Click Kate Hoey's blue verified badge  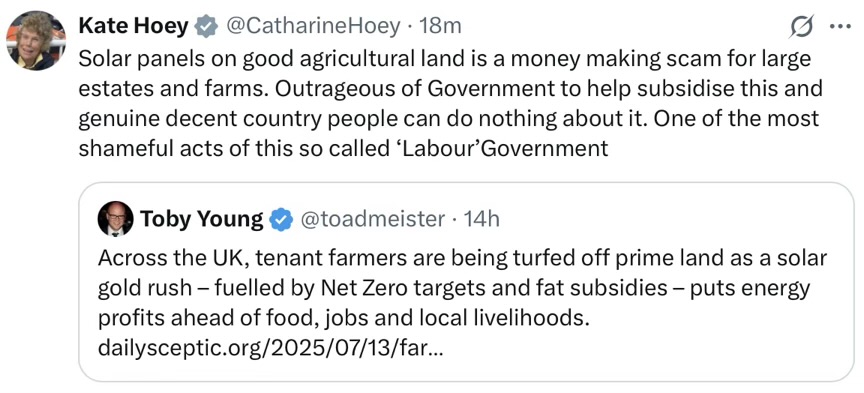point(207,26)
